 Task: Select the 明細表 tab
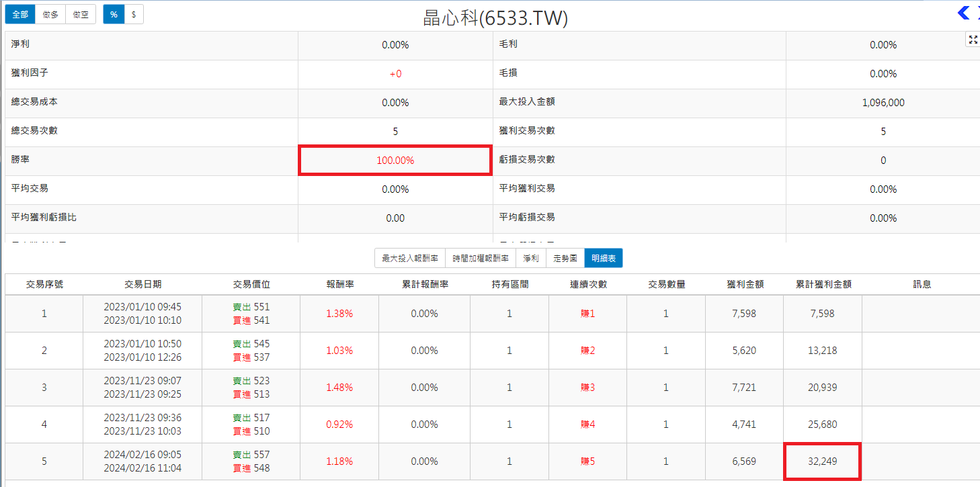pos(603,258)
